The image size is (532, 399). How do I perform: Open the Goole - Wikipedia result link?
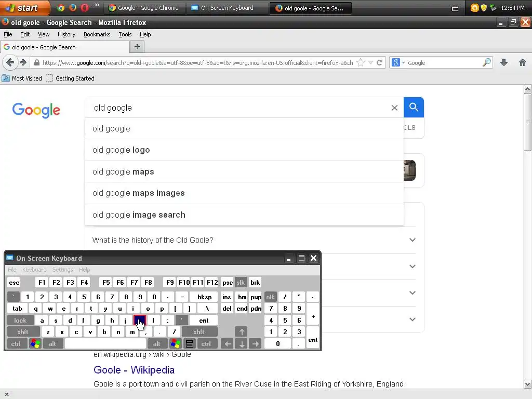click(x=134, y=370)
